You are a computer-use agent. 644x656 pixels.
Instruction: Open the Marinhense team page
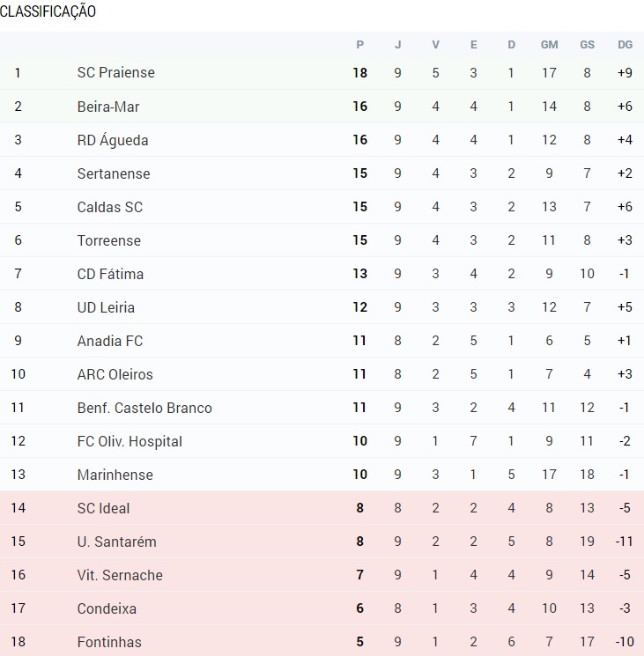click(115, 475)
